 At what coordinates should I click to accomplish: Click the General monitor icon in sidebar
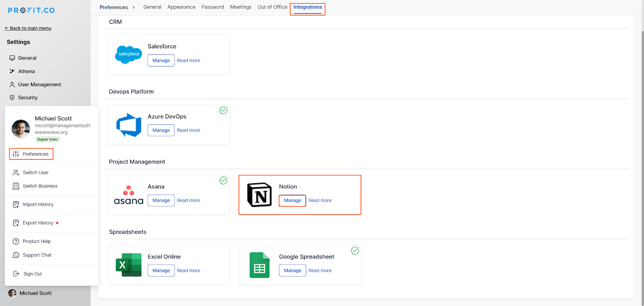(12, 58)
